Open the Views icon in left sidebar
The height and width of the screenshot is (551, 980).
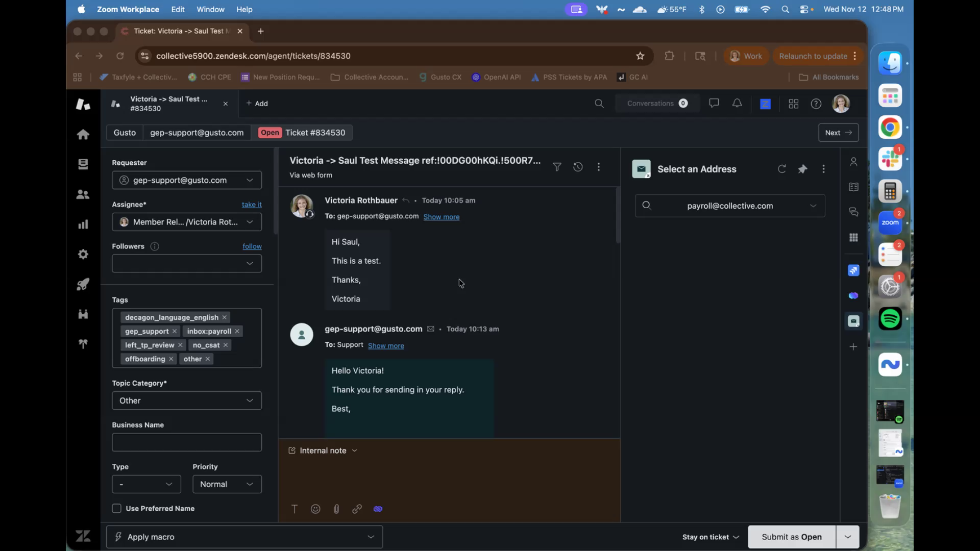(83, 164)
